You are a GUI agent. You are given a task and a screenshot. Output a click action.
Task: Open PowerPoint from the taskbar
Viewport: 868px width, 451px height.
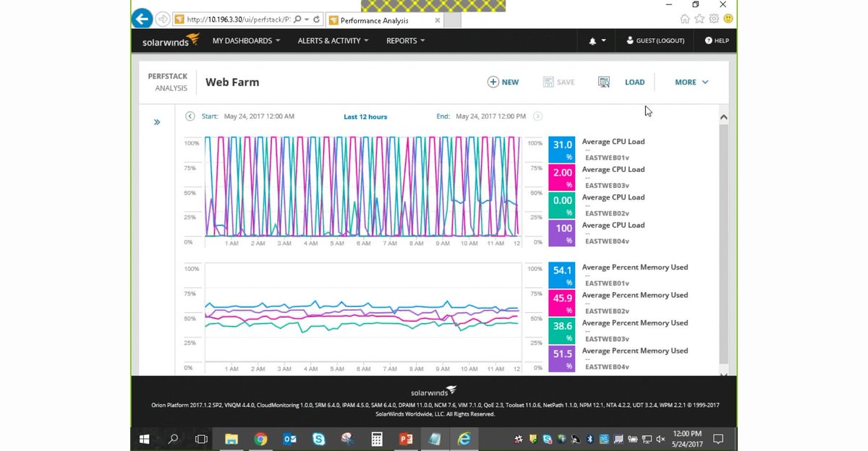[x=405, y=439]
